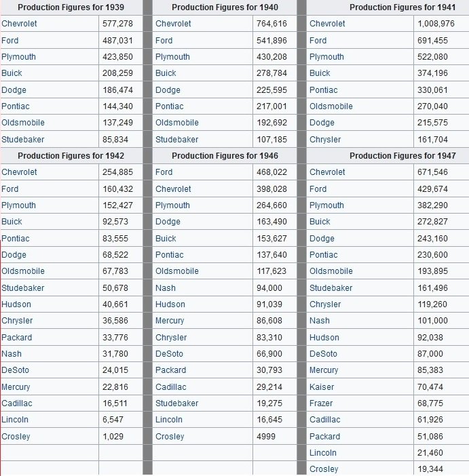
Task: Select the Mercury link in the 1947 table
Action: click(x=323, y=370)
